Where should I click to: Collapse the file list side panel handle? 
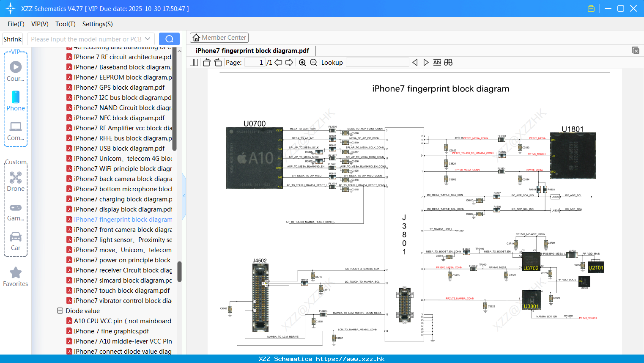click(x=184, y=196)
